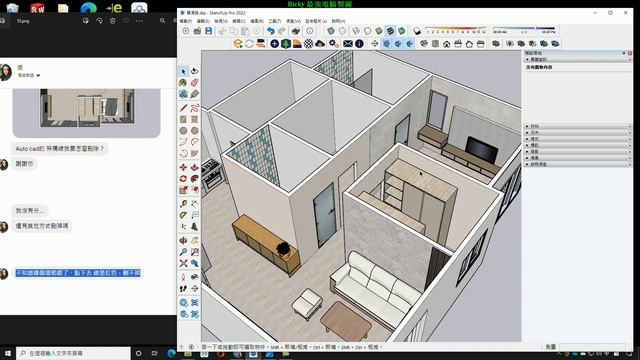Expand the last tray panel at bottom
The width and height of the screenshot is (640, 360).
(578, 164)
